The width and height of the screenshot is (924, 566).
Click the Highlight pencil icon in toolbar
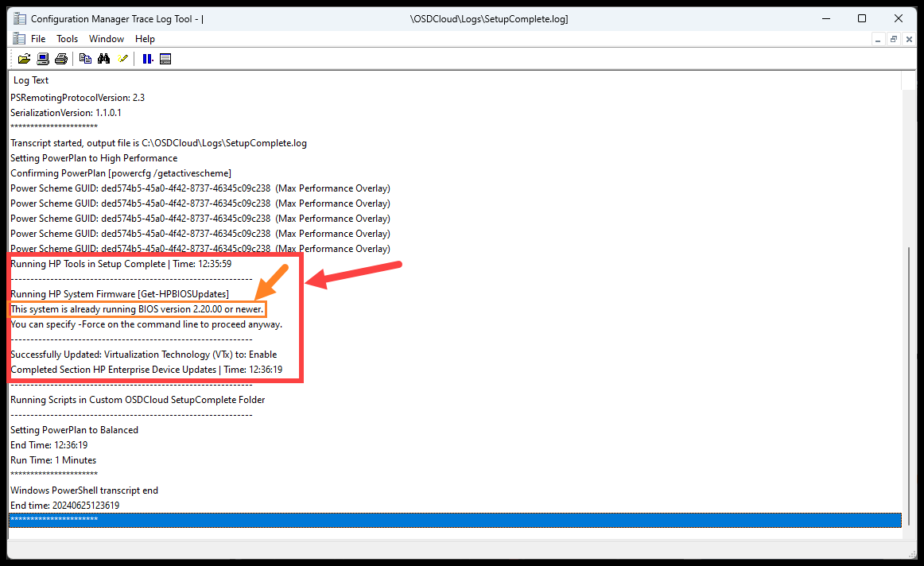122,59
